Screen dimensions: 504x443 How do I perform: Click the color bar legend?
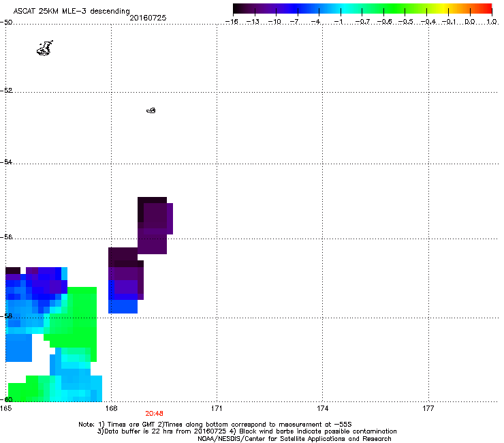pos(362,9)
